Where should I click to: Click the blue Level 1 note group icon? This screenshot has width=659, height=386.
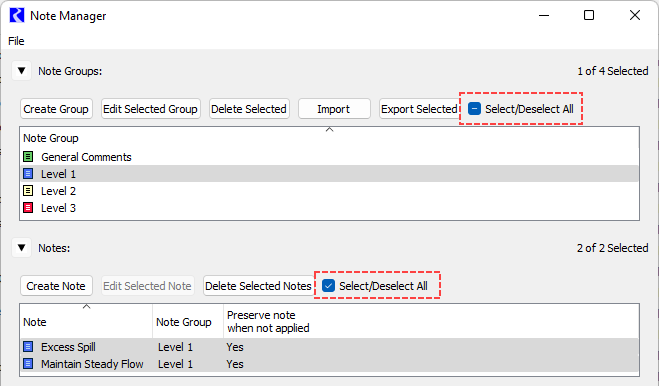[28, 174]
